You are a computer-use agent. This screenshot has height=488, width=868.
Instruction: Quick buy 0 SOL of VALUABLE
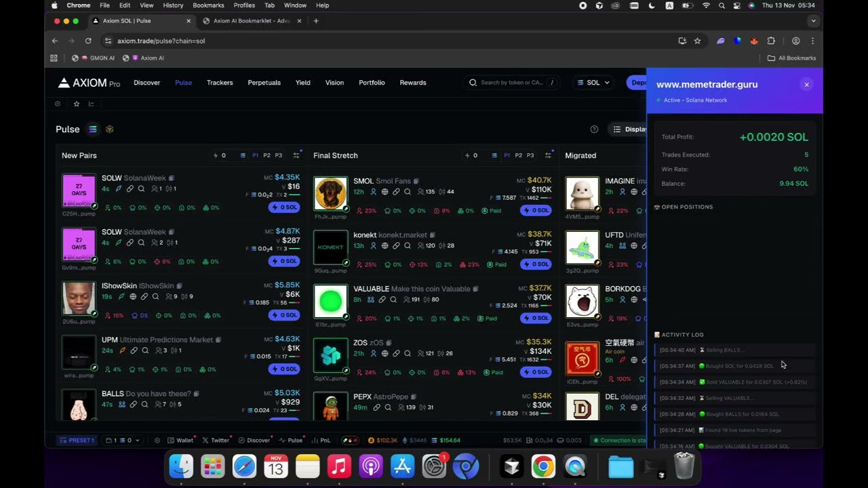coord(536,318)
